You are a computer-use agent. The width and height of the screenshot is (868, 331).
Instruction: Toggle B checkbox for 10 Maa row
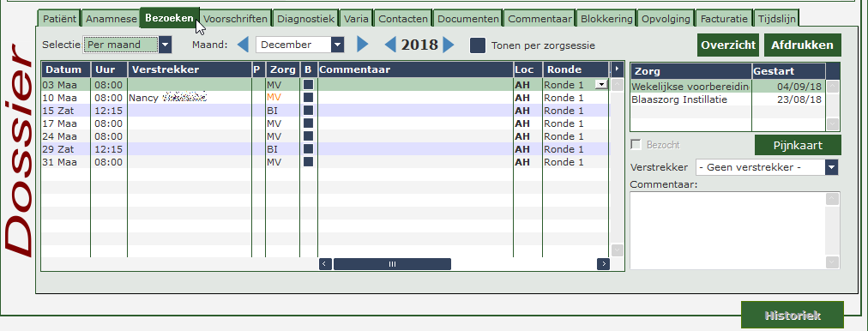point(308,98)
